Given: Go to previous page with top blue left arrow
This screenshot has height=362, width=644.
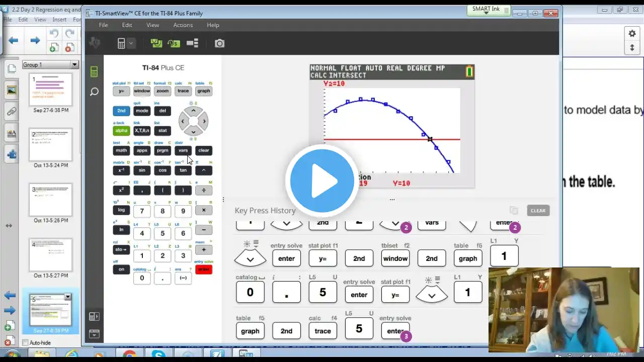Looking at the screenshot, I should pos(13,41).
